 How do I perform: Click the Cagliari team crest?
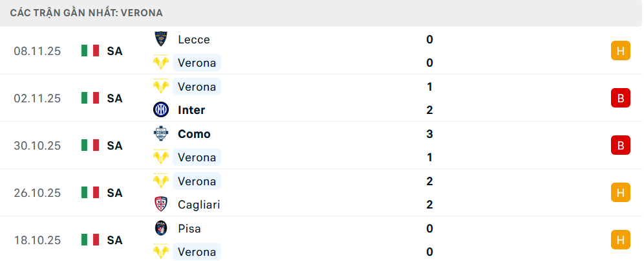tap(160, 205)
